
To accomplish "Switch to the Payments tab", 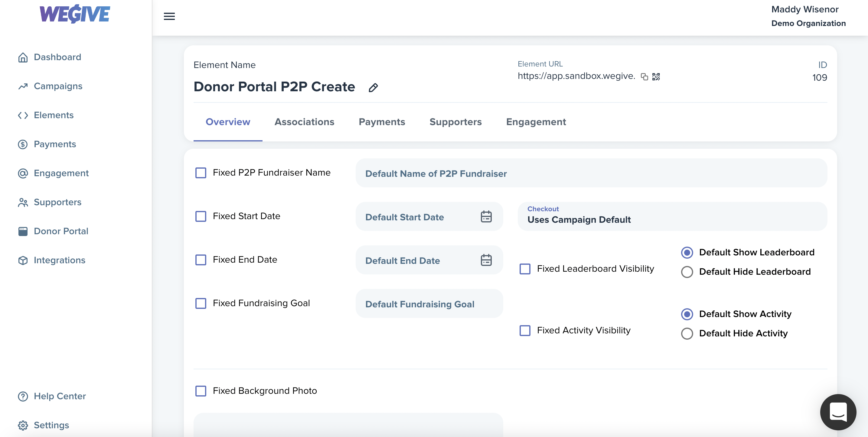I will coord(382,122).
